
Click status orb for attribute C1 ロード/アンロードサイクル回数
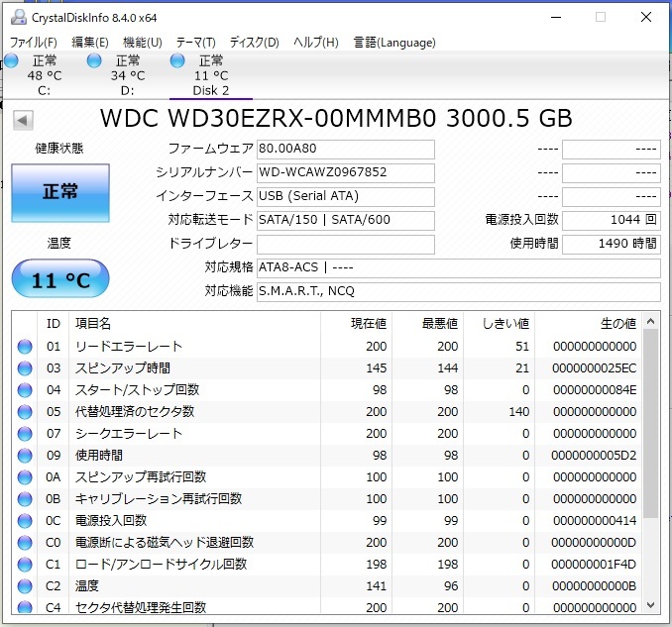tap(25, 565)
